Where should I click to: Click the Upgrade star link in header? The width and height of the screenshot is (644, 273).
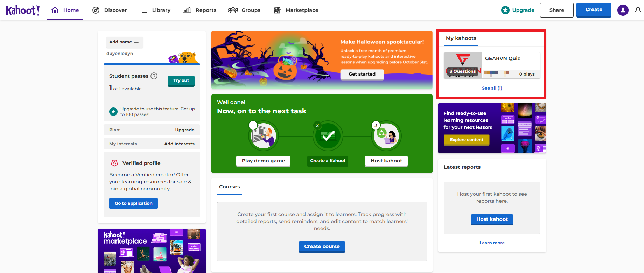pos(518,10)
